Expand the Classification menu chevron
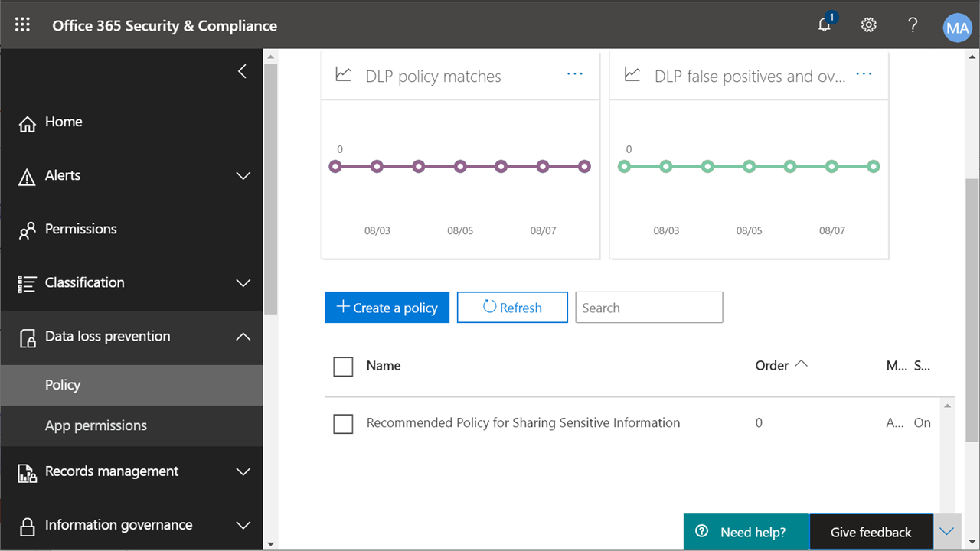Image resolution: width=980 pixels, height=551 pixels. tap(243, 283)
